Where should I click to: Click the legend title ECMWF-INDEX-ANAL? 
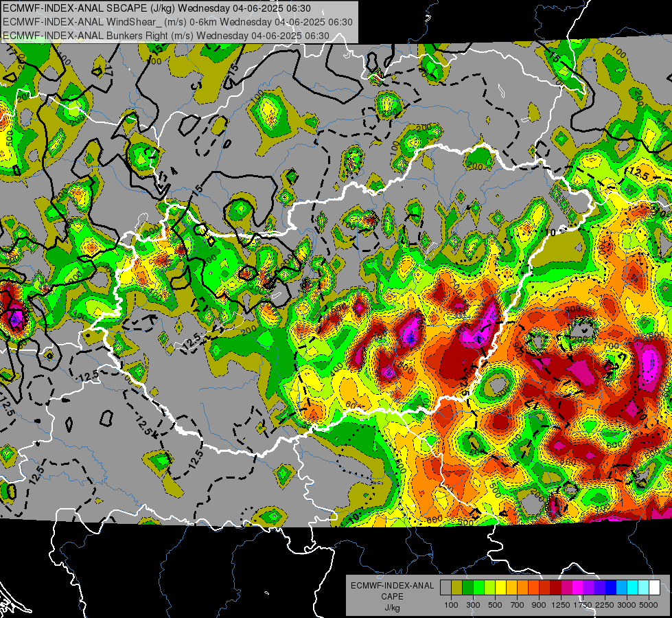pyautogui.click(x=392, y=586)
